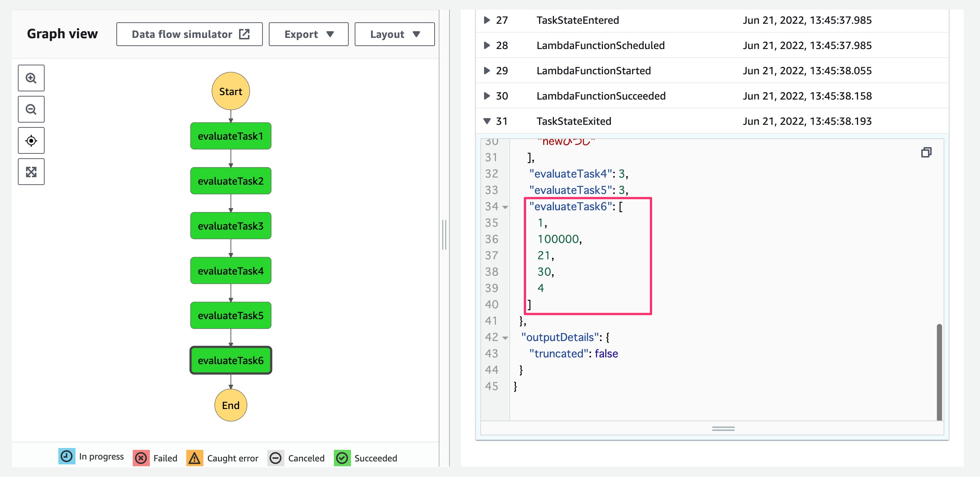Click the vertical pane divider handle
980x477 pixels.
(x=444, y=234)
